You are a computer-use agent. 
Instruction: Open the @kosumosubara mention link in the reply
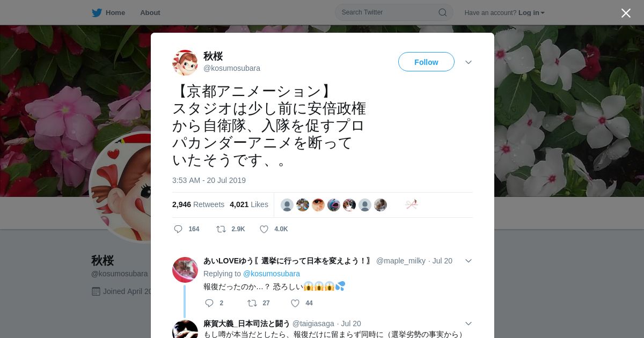(x=272, y=274)
